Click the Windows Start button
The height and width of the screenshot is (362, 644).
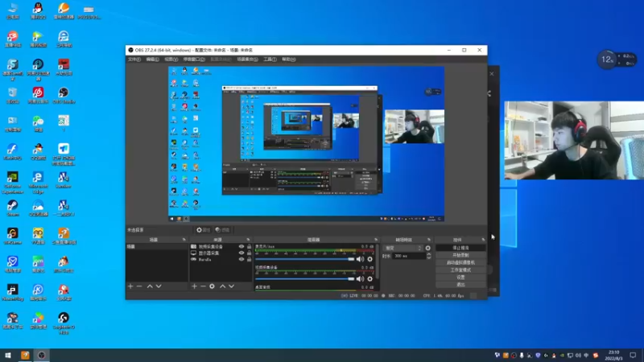click(8, 355)
